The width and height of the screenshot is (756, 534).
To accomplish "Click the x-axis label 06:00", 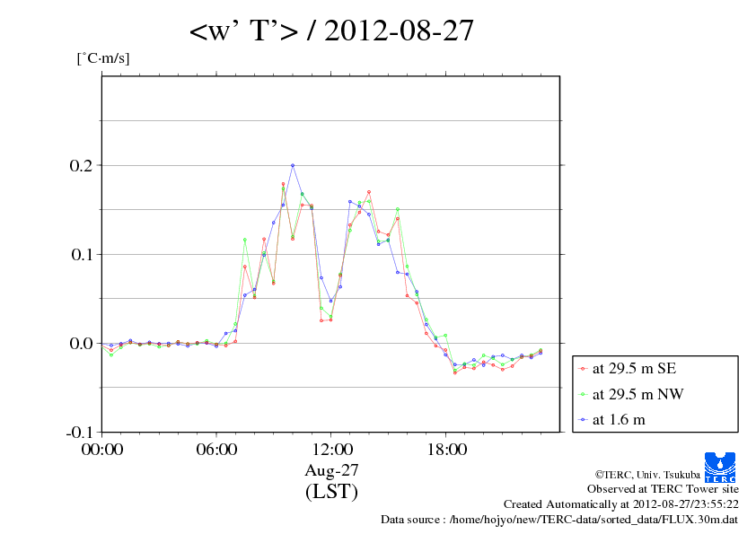I will tap(216, 450).
